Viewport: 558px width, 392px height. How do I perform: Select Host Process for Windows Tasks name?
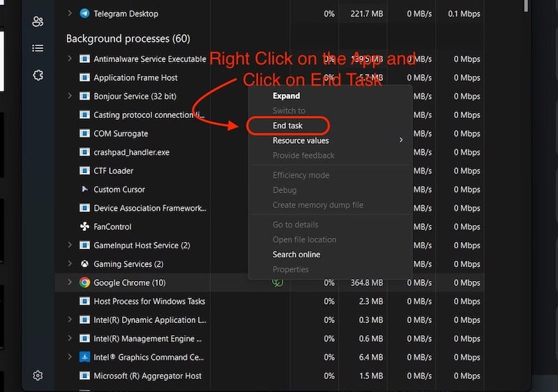(149, 301)
